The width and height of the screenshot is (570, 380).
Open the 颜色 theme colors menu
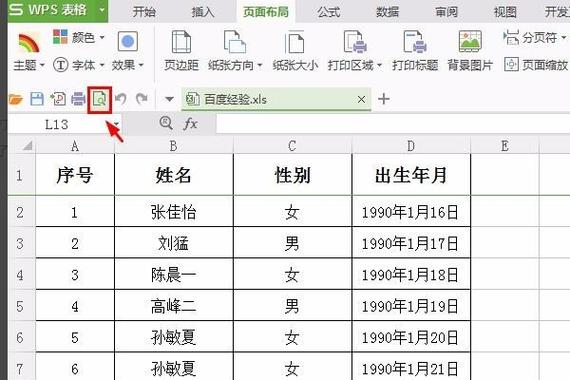point(79,37)
